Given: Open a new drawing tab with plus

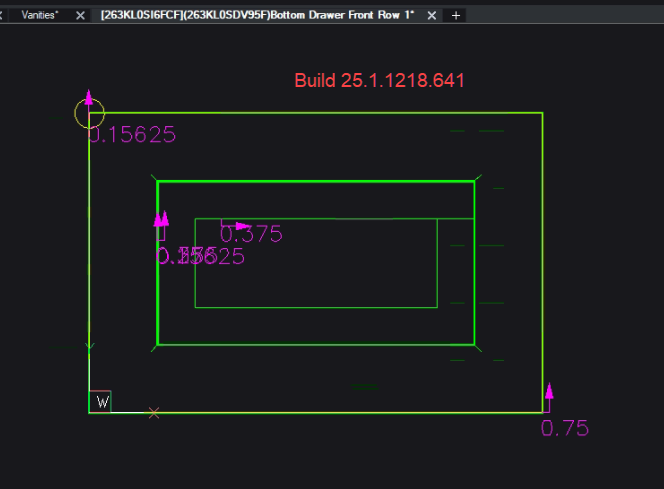Looking at the screenshot, I should pos(456,16).
